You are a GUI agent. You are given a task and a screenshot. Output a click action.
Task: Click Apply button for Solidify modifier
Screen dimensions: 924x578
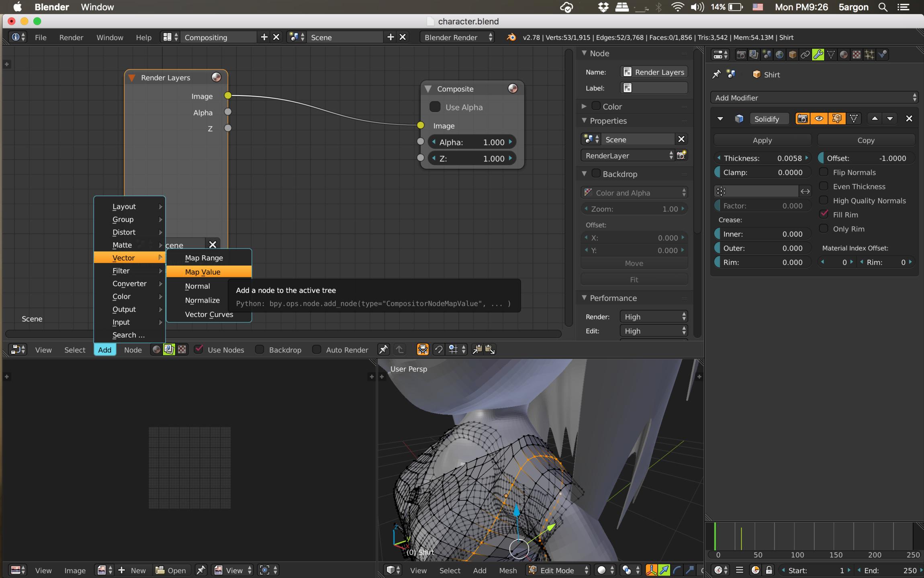click(762, 140)
